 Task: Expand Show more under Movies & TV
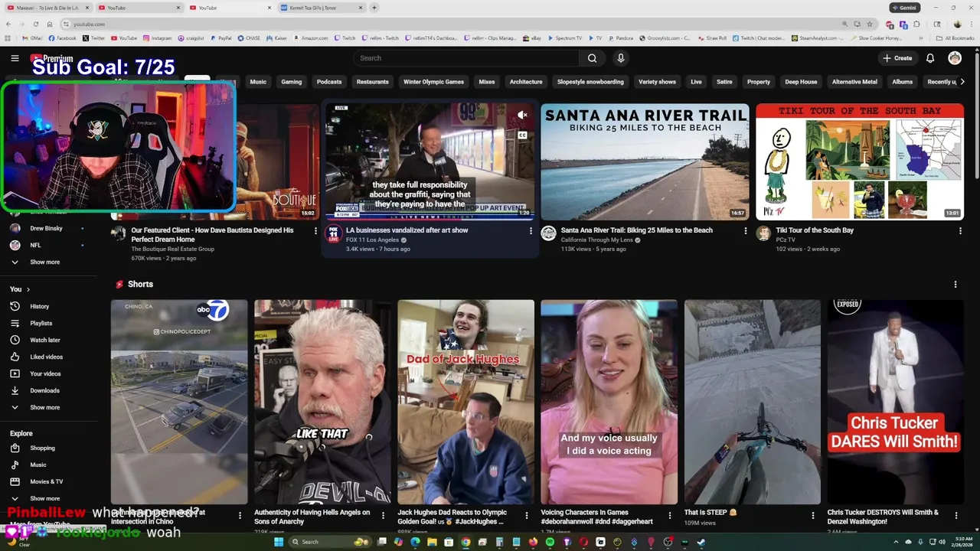tap(44, 498)
